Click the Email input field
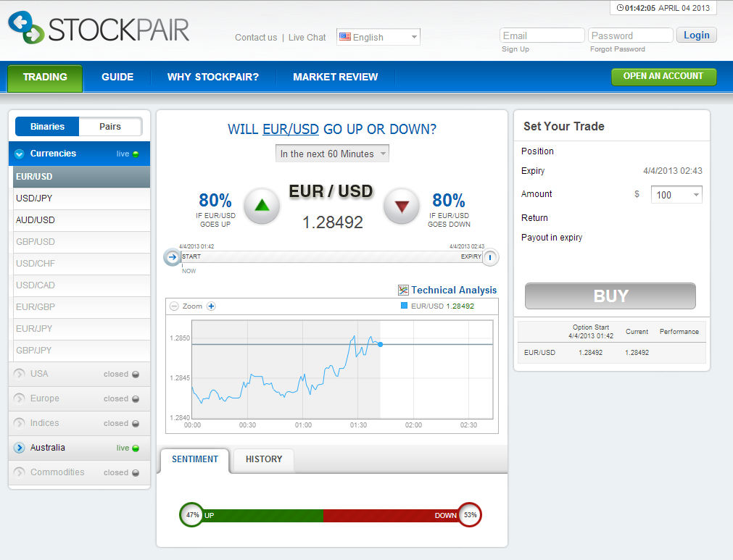 click(542, 35)
